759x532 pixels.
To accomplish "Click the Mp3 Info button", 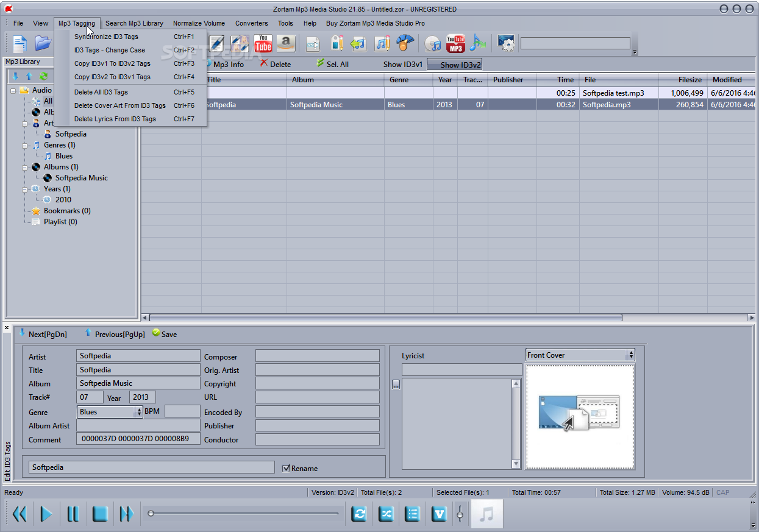I will (x=224, y=64).
